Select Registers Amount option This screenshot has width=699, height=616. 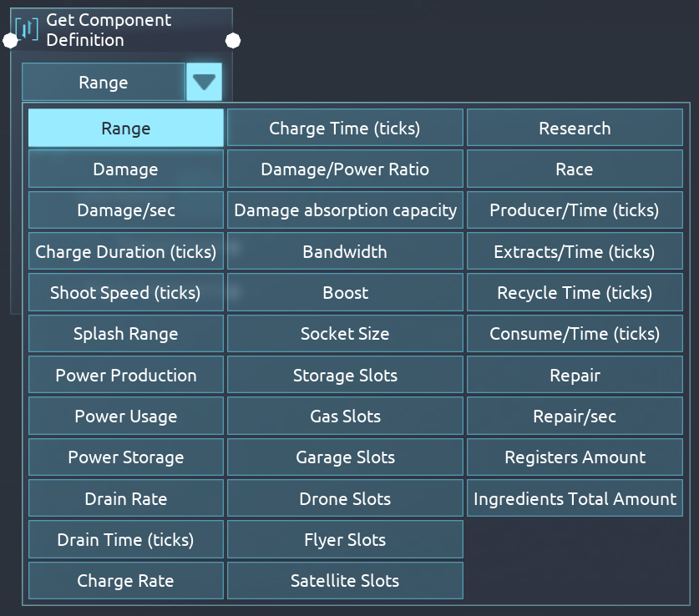[575, 457]
